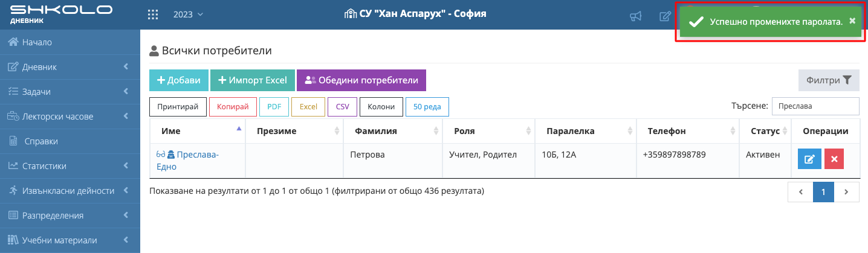This screenshot has height=253, width=868.
Task: Click the pencil icon beside Дневник
Action: point(13,67)
